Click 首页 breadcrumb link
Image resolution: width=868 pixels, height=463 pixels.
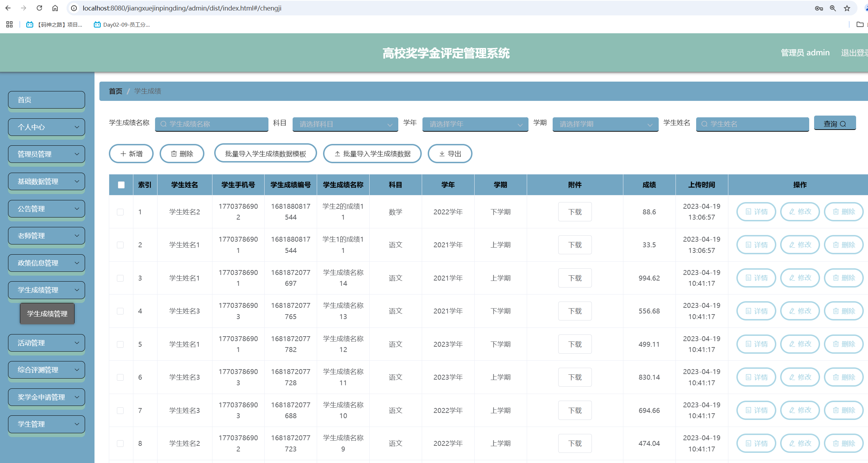(115, 91)
